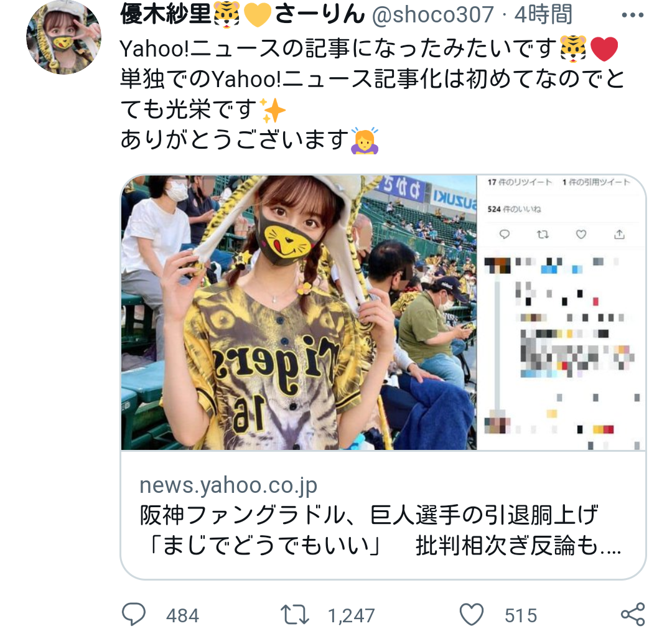The image size is (672, 631).
Task: Click the 515 likes count
Action: [x=521, y=615]
